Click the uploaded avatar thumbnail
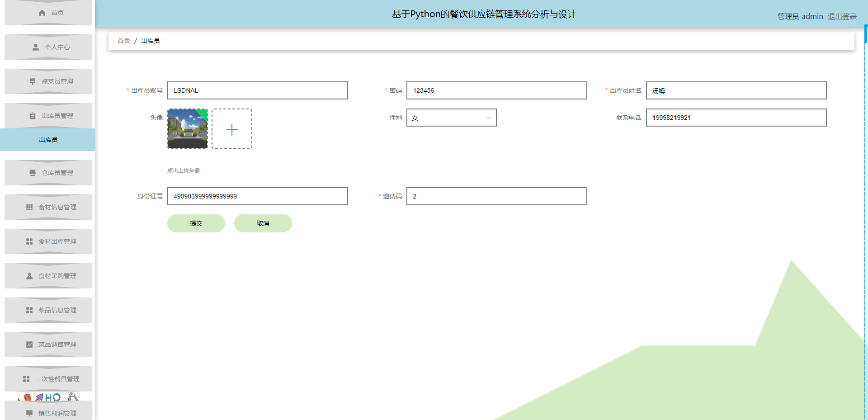 pyautogui.click(x=188, y=129)
